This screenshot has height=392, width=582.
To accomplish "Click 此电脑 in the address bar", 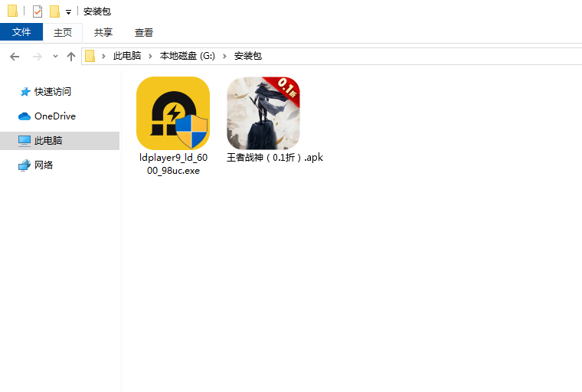I will point(127,56).
